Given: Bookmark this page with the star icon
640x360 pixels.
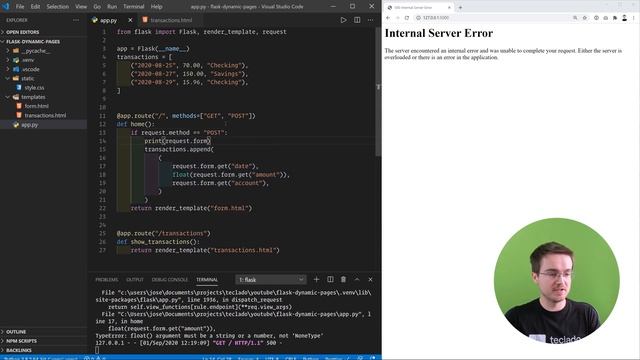Looking at the screenshot, I should pos(584,18).
